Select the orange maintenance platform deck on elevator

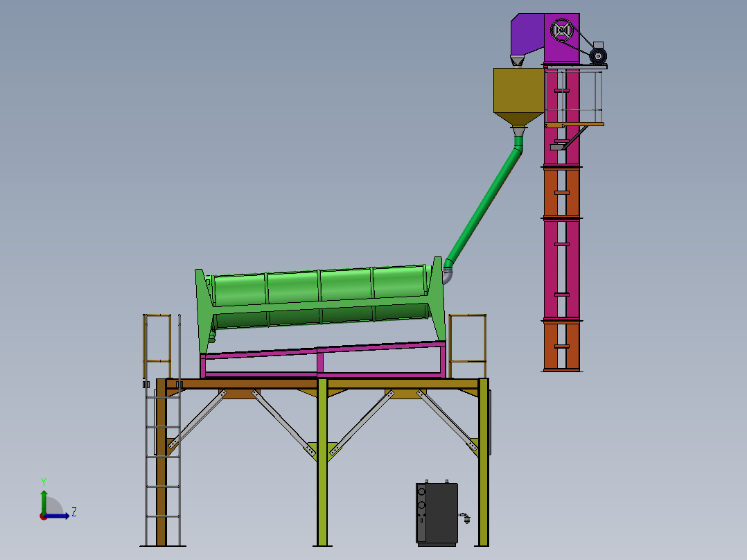(x=574, y=124)
